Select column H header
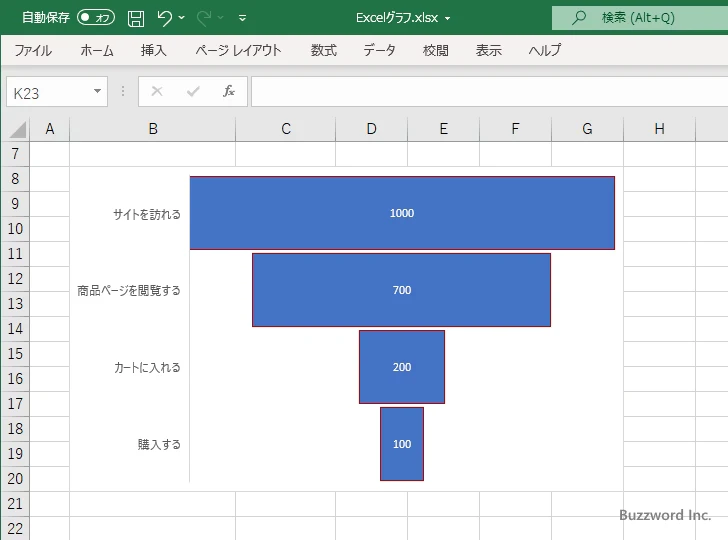This screenshot has width=728, height=540. [x=659, y=129]
